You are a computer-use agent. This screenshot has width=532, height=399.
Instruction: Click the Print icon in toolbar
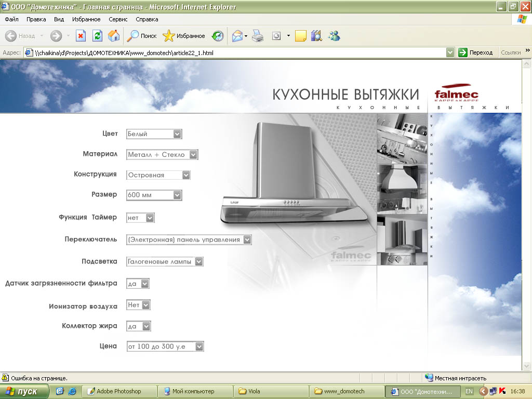[x=258, y=36]
